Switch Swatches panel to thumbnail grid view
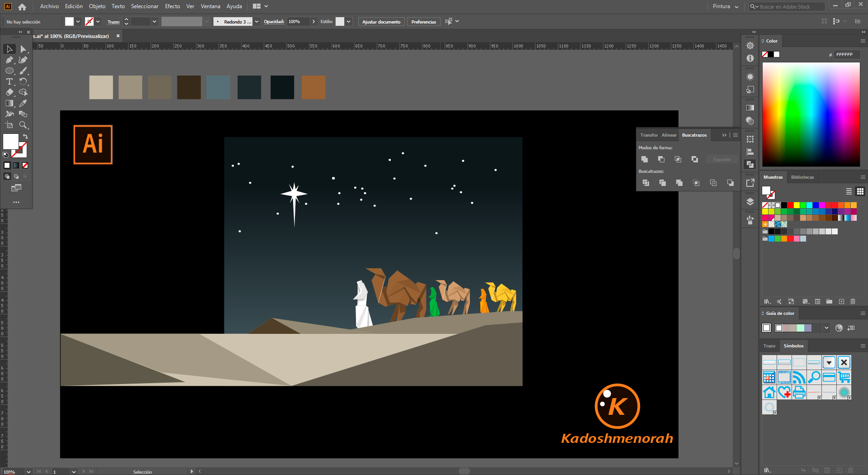This screenshot has width=868, height=475. point(860,191)
